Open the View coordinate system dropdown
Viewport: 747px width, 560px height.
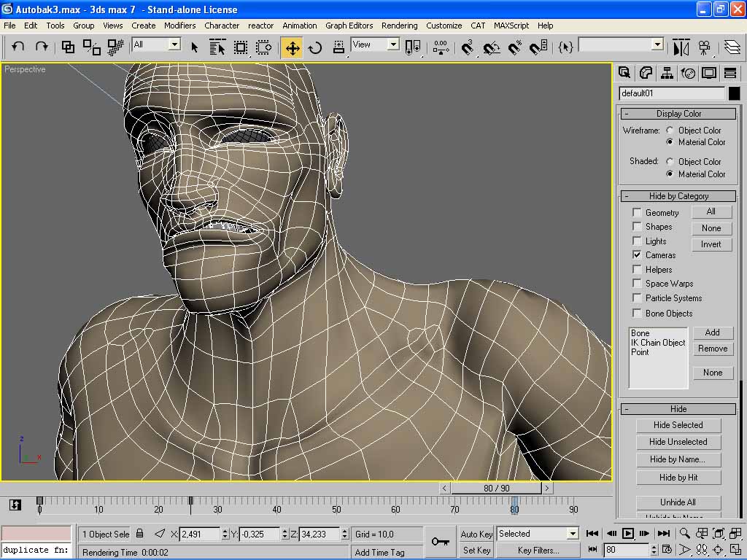pyautogui.click(x=375, y=44)
